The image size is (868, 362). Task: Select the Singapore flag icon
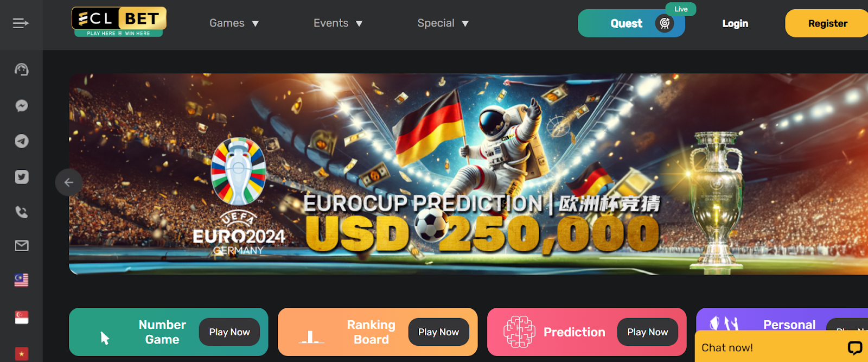(x=21, y=317)
